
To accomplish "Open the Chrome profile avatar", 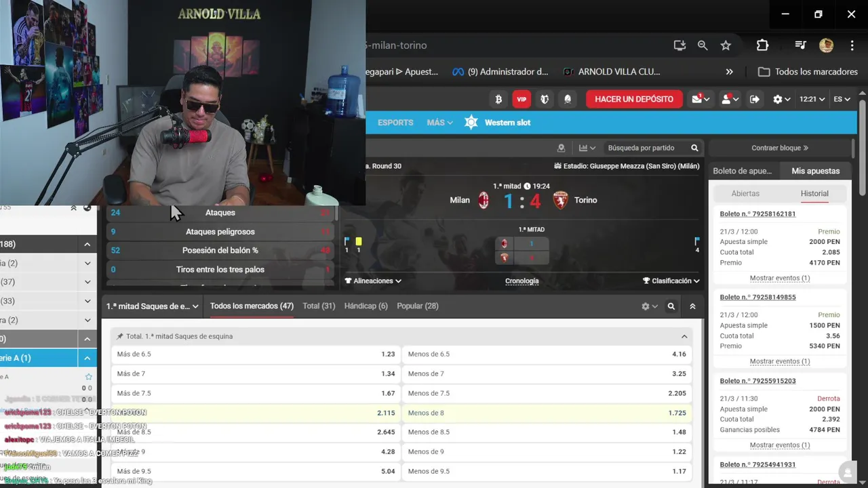I will pyautogui.click(x=826, y=45).
